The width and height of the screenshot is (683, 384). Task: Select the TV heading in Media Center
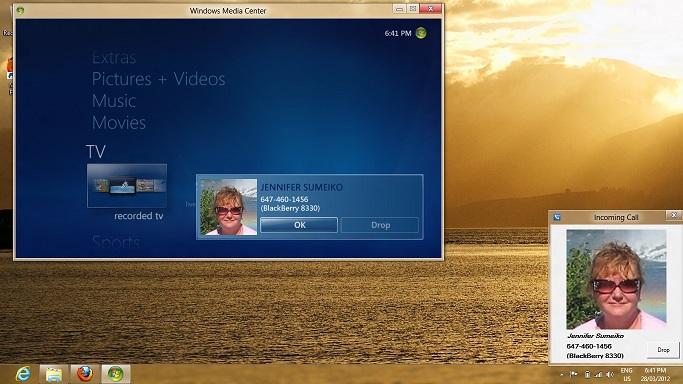(96, 152)
